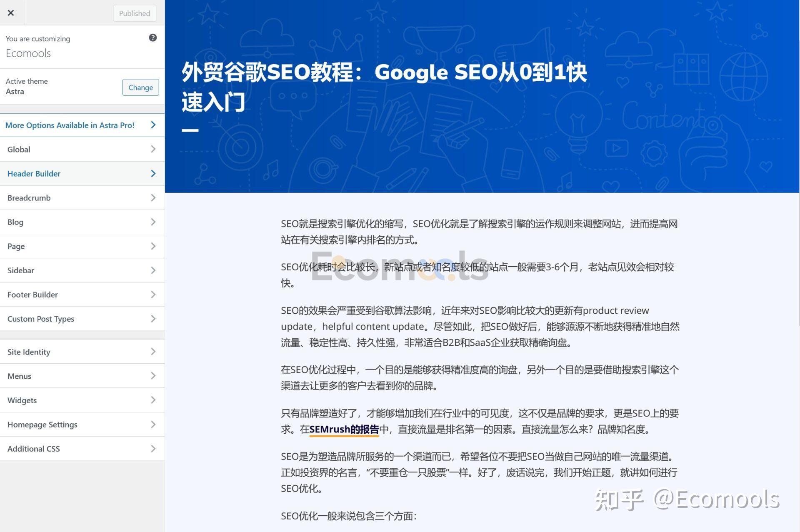Open the Additional CSS panel
Screen dimensions: 800x532
click(82, 449)
